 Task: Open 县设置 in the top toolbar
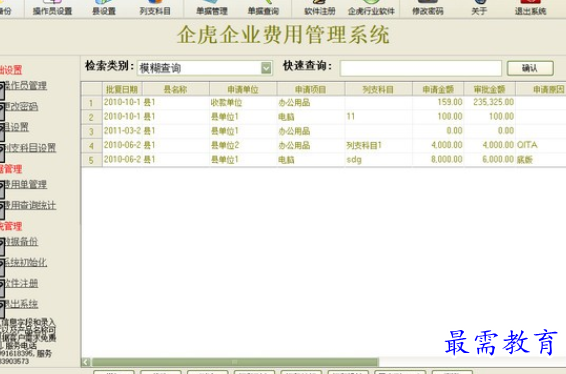click(x=104, y=8)
